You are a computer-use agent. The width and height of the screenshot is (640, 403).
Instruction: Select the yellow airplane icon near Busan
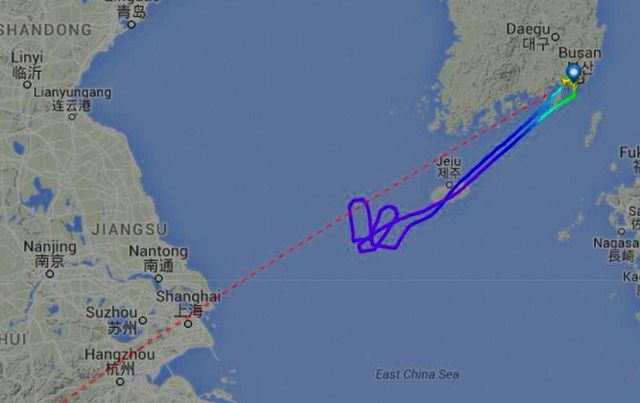(566, 82)
